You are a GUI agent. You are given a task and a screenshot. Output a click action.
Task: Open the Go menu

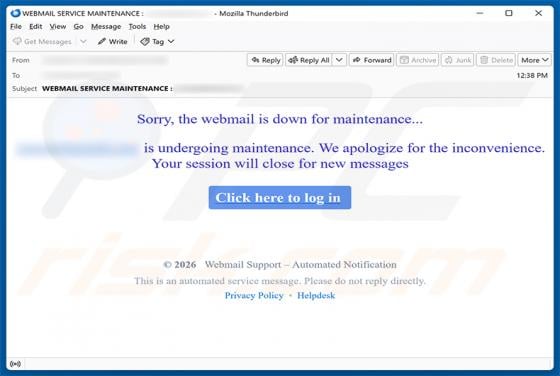[79, 26]
